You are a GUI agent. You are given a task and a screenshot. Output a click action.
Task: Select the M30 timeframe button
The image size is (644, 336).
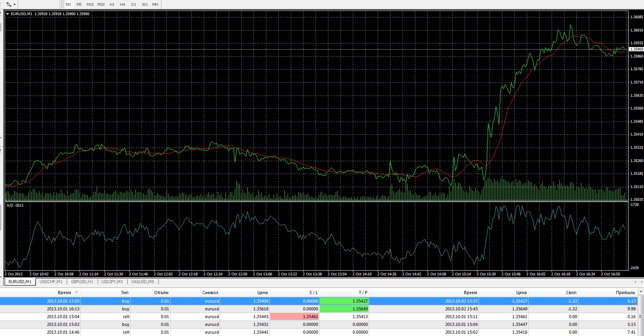(101, 4)
